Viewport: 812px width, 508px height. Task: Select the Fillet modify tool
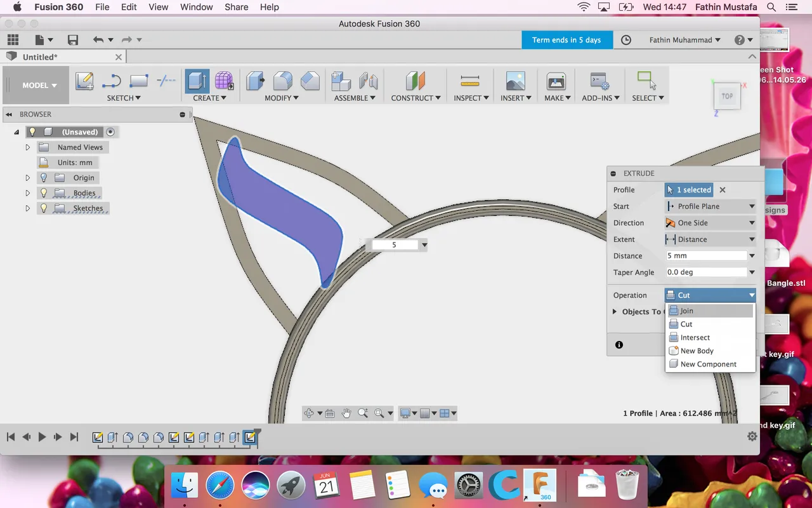click(283, 81)
